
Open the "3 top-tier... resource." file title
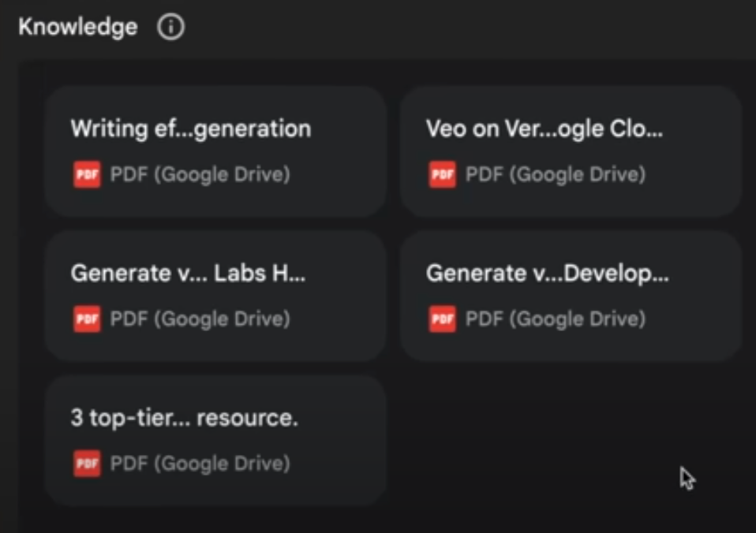[x=184, y=418]
